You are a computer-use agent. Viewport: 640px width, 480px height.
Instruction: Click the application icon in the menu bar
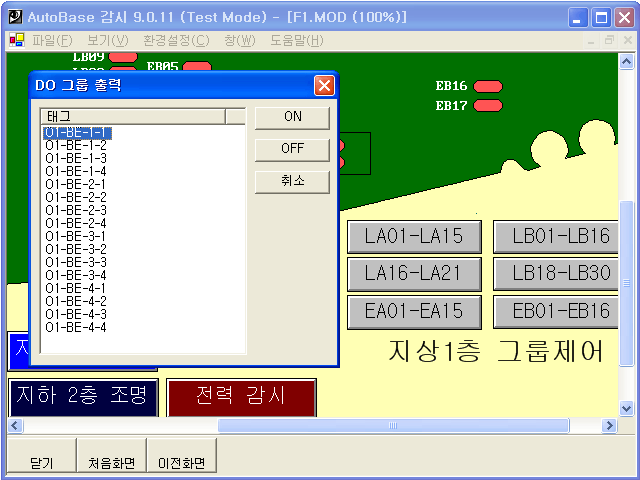(x=16, y=41)
